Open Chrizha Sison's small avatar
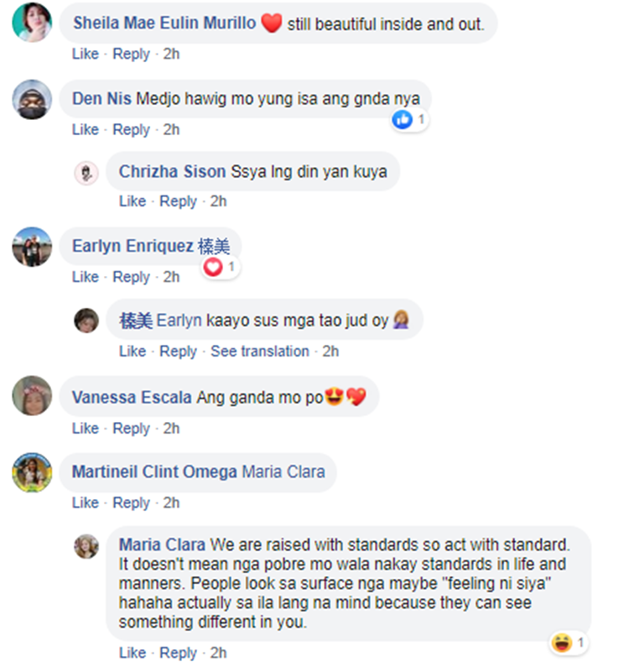The image size is (629, 672). point(86,173)
